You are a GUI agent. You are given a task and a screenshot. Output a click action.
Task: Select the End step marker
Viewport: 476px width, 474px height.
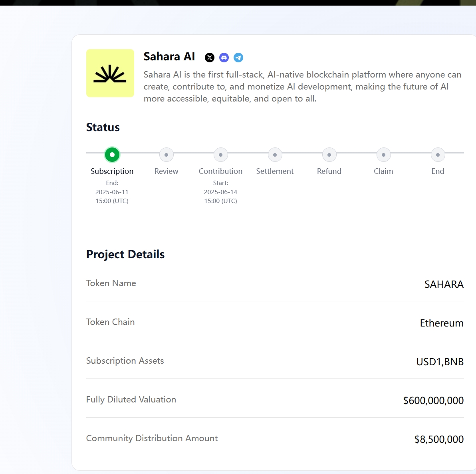[x=438, y=155]
